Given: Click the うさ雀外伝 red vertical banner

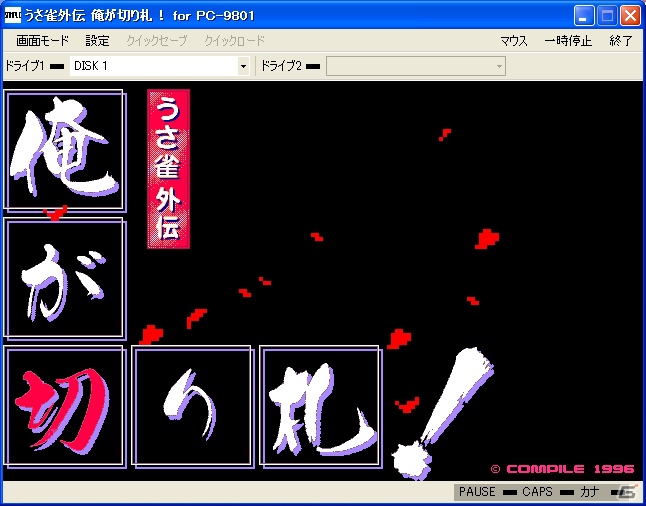Looking at the screenshot, I should (169, 169).
